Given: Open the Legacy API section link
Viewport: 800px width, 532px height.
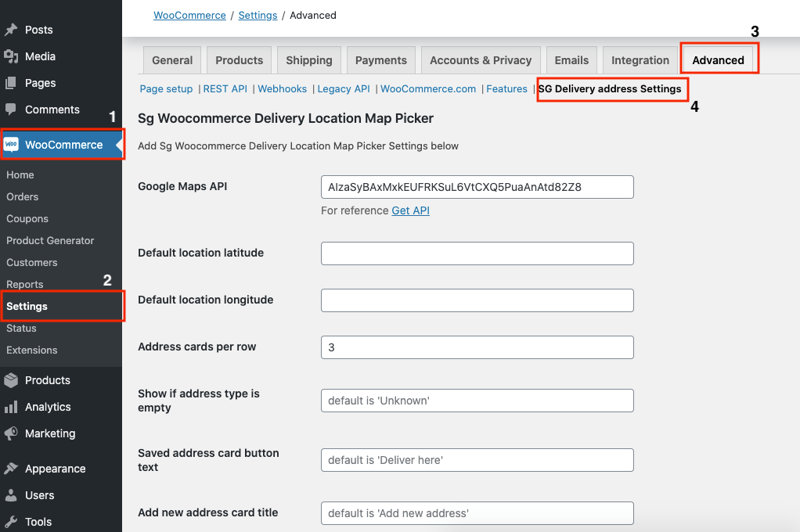Looking at the screenshot, I should 344,88.
